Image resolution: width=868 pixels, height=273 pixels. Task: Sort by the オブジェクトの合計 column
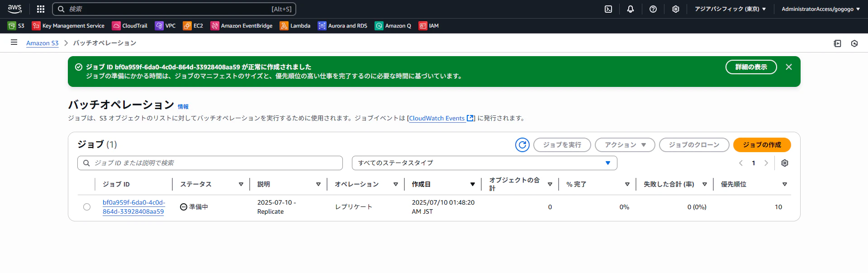[550, 184]
